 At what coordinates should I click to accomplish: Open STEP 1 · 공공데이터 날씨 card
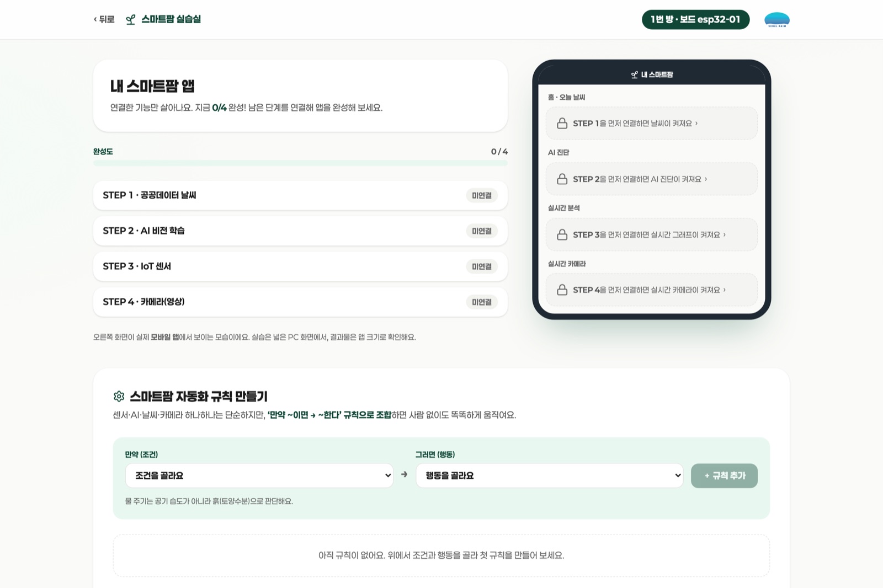coord(300,195)
